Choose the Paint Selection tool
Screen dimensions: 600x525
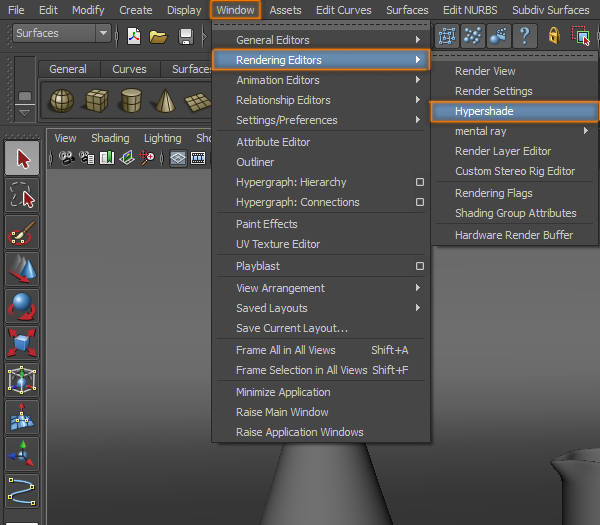point(22,233)
